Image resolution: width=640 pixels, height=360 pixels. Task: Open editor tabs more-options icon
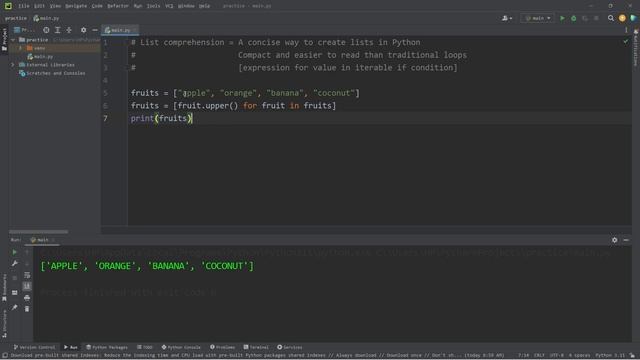click(x=626, y=30)
